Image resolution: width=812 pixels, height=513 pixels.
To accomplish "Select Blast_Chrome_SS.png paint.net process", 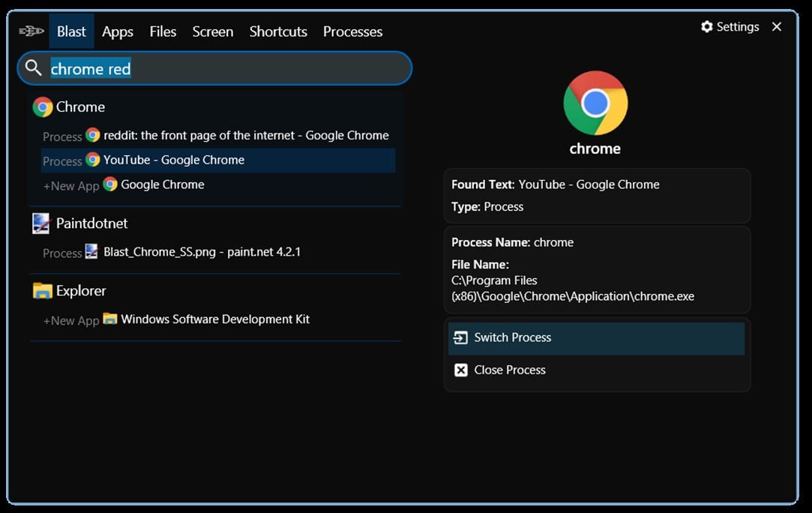I will point(217,252).
